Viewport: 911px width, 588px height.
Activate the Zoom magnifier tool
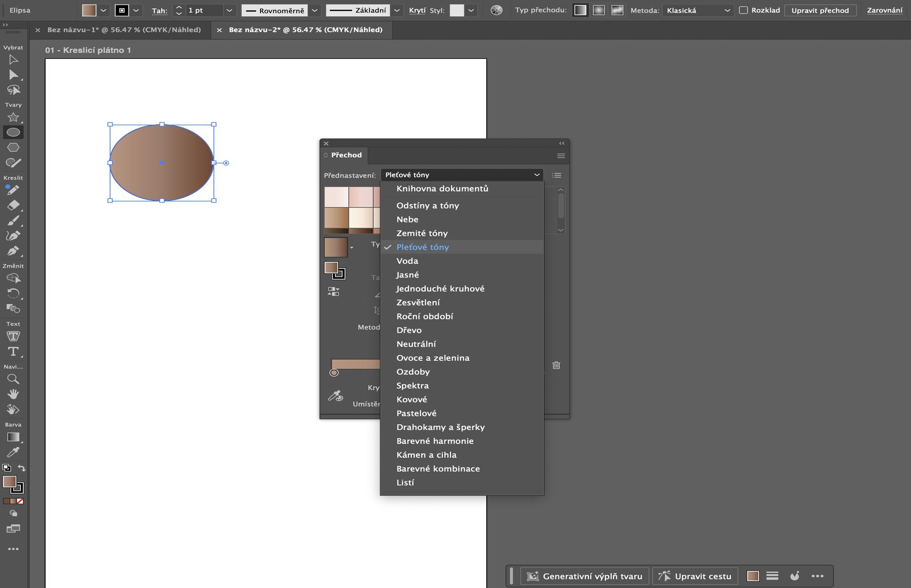point(13,379)
